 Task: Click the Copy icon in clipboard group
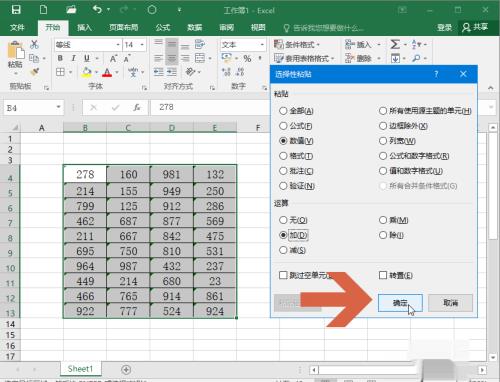(34, 58)
